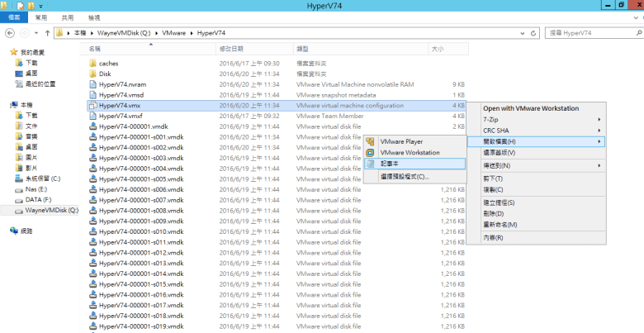644x333 pixels.
Task: Click the VMware Workstation icon in submenu
Action: coord(370,152)
